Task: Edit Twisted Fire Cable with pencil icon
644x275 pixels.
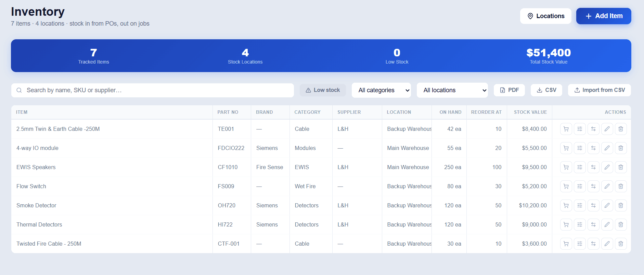Action: [607, 244]
